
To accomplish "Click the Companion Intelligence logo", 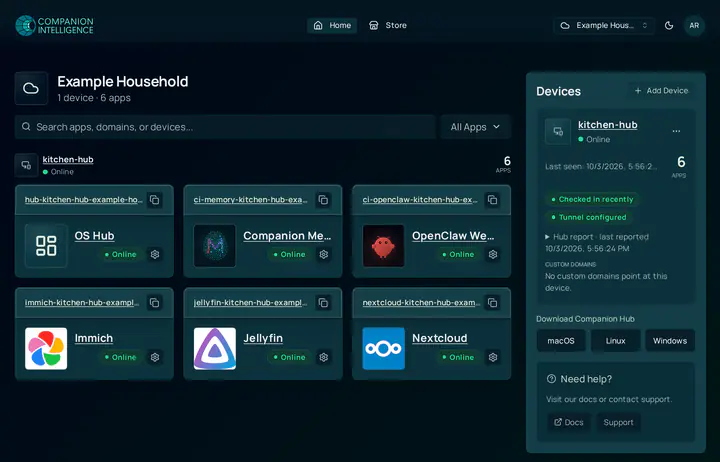I will coord(54,26).
